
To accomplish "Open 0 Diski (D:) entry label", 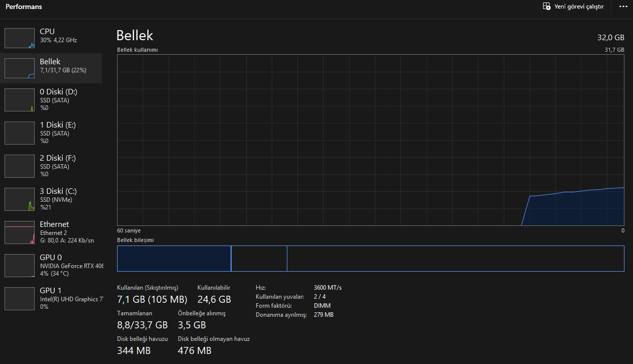I will (58, 92).
